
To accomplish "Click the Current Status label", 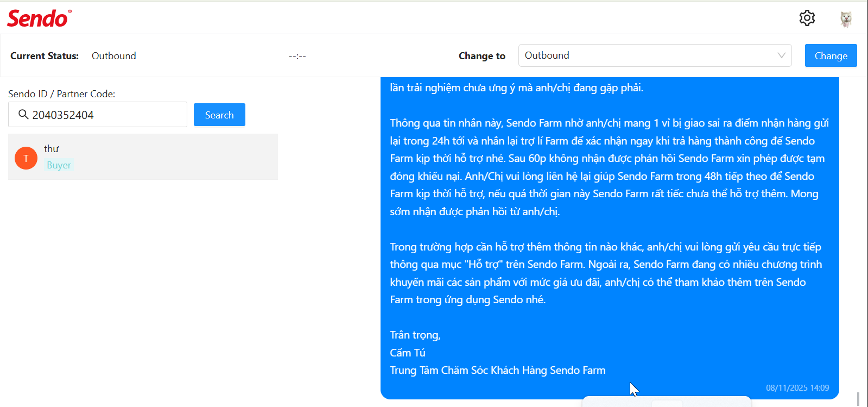I will click(x=45, y=56).
